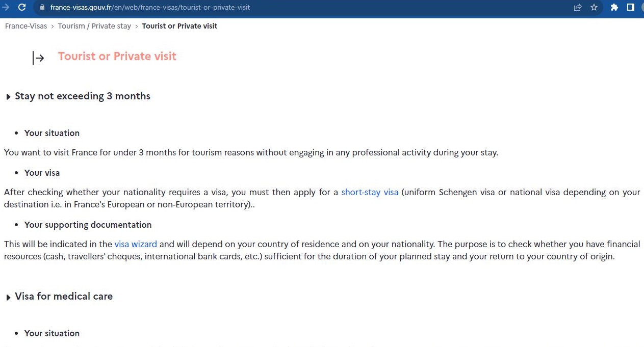Click the arrow graphic beside the page title
Screen dimensions: 644x347
click(38, 58)
